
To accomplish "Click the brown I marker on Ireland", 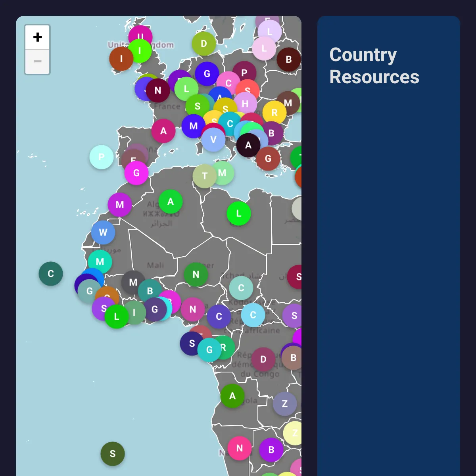I will (x=121, y=59).
